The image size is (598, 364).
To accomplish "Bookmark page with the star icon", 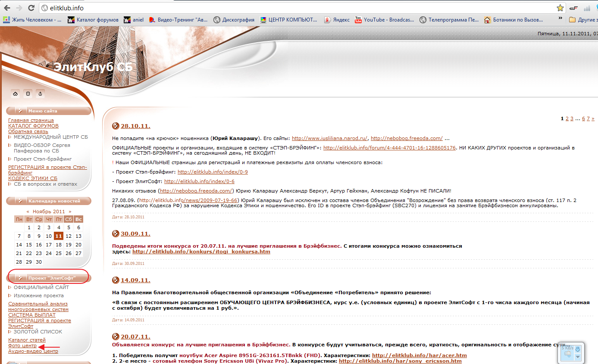I will (x=560, y=8).
